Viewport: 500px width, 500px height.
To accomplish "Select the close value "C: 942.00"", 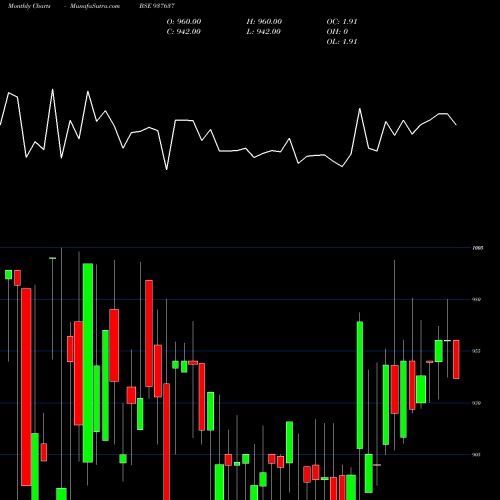I will tap(184, 32).
